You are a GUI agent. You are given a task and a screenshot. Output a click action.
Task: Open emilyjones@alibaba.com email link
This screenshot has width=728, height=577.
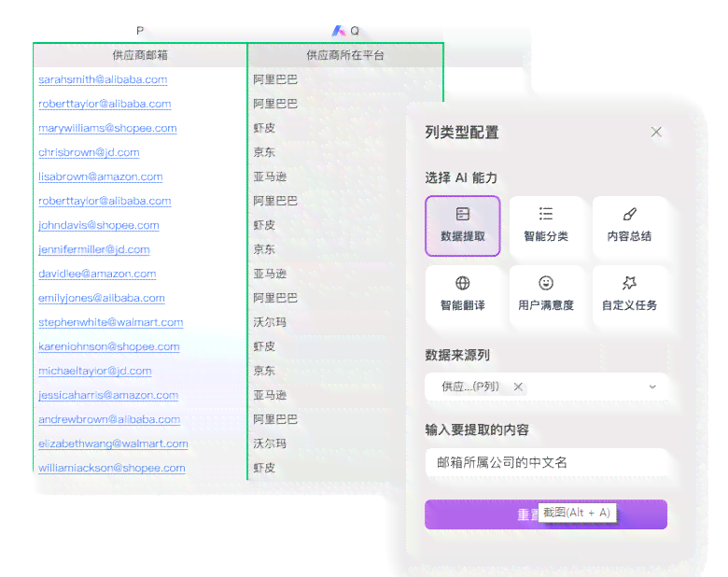coord(101,298)
